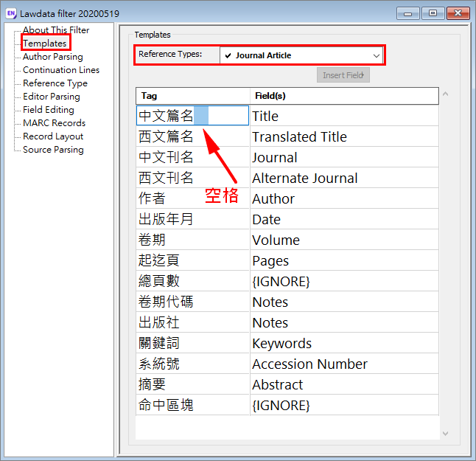Close the Lawdata filter window
Image resolution: width=476 pixels, height=461 pixels.
[x=458, y=13]
